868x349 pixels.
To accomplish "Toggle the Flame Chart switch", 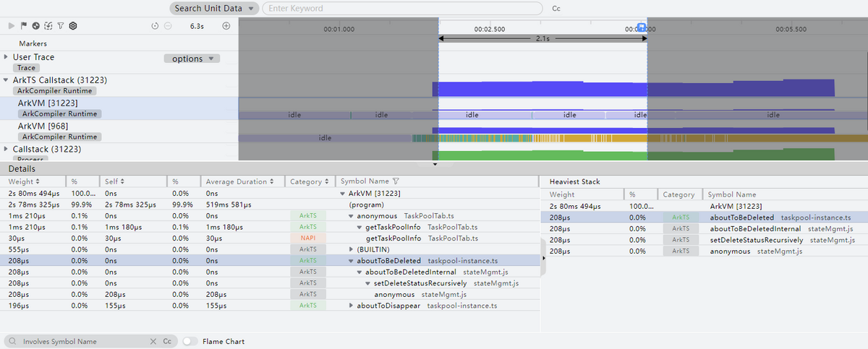I will 190,341.
